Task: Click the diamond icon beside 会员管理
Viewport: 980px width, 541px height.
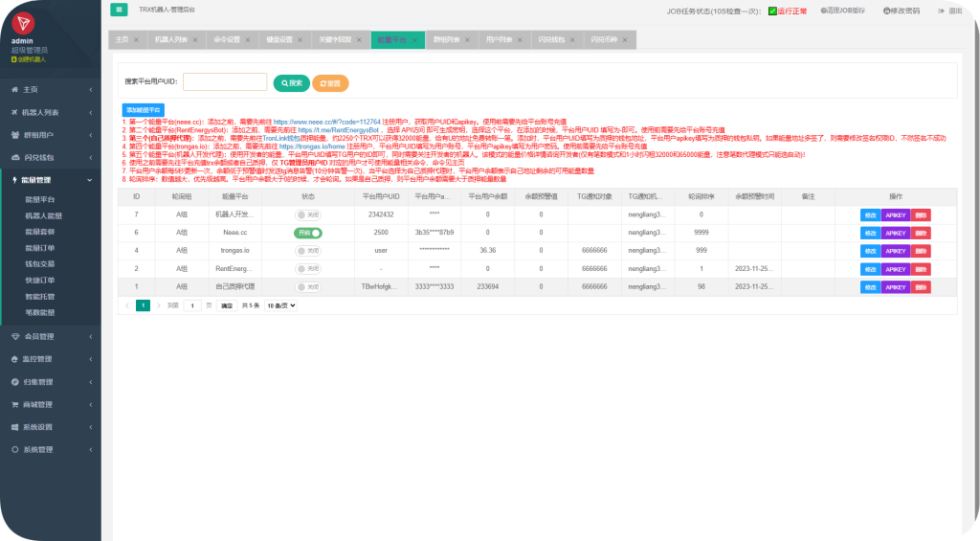Action: coord(15,336)
